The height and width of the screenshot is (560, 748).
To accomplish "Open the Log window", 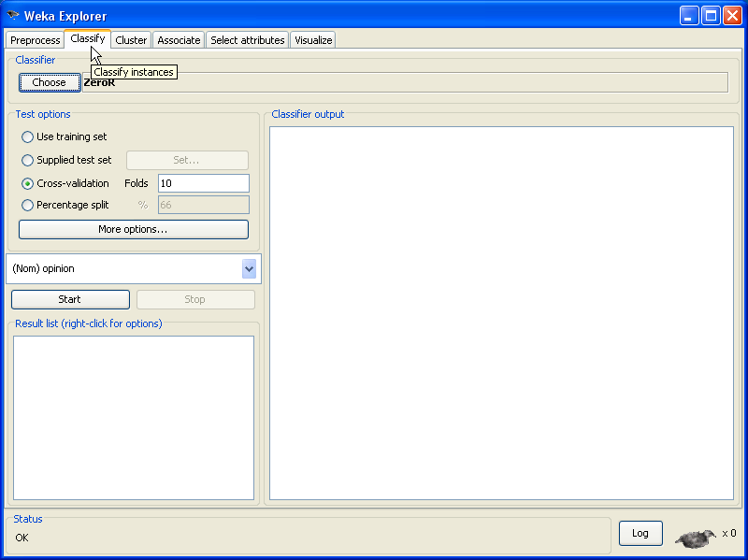I will [640, 533].
